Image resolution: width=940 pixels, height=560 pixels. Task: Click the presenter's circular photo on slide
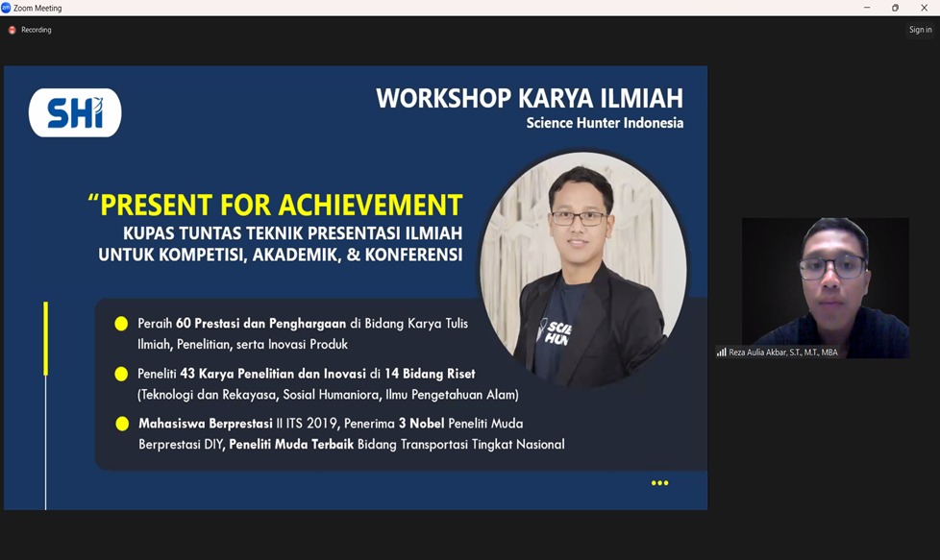point(582,268)
